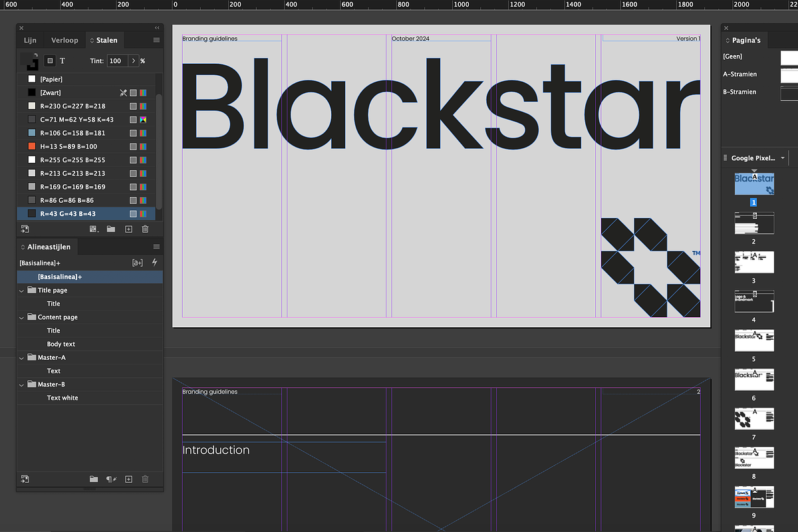
Task: Switch to the Lijn tab
Action: click(x=31, y=40)
